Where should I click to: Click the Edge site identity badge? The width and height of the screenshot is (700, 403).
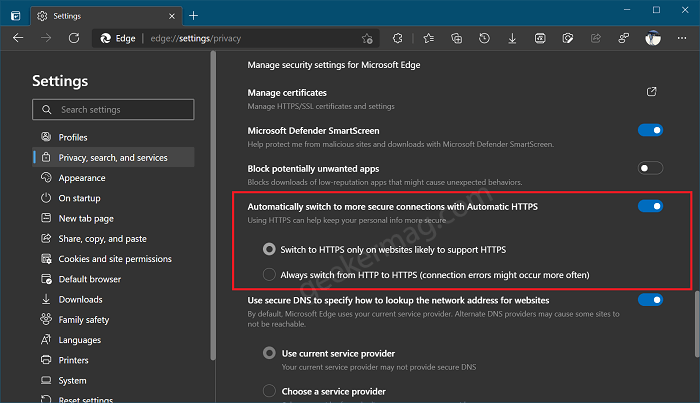click(x=118, y=38)
